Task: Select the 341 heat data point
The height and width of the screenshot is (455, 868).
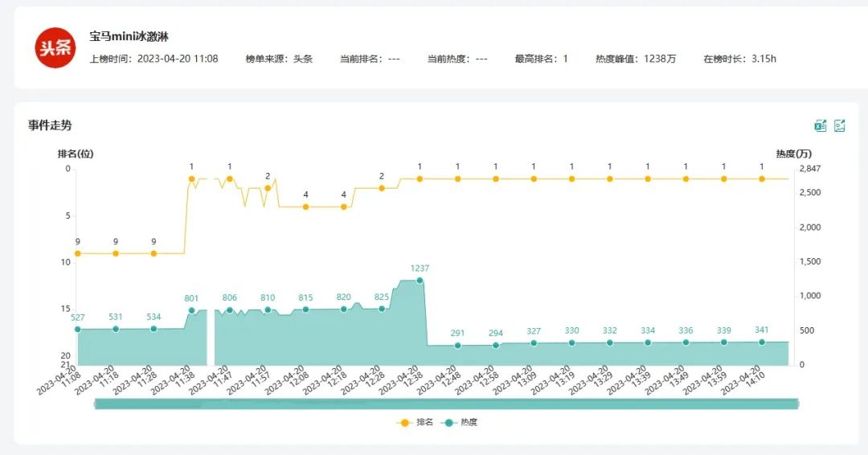Action: (762, 342)
